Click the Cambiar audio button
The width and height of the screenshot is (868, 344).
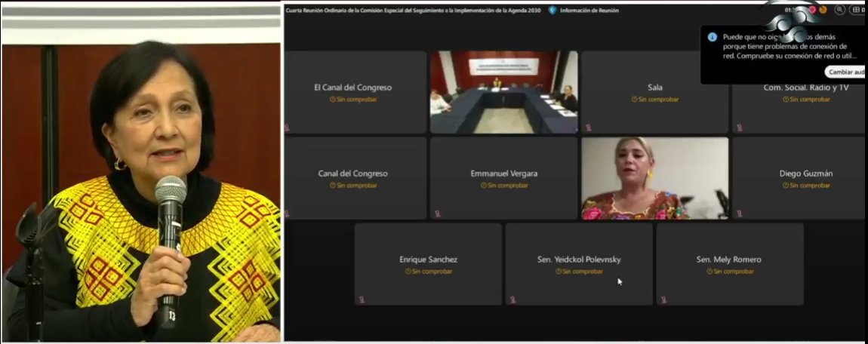click(846, 72)
